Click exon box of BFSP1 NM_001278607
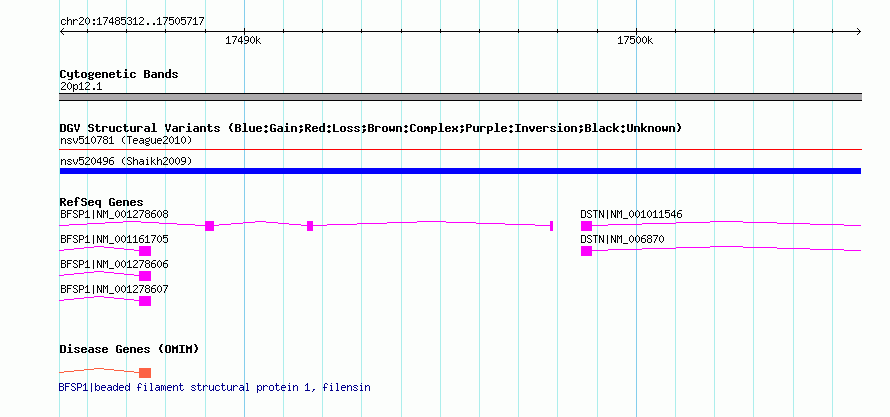Screen dimensions: 890x417 (145, 301)
